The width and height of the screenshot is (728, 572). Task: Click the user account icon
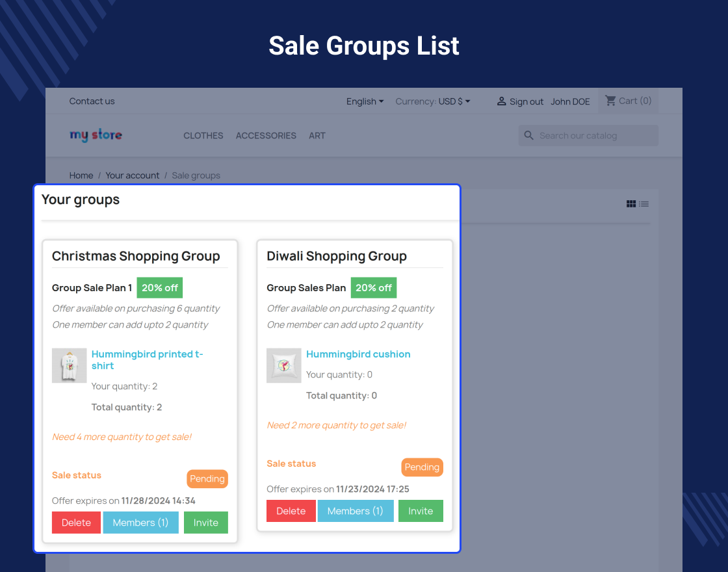point(501,101)
